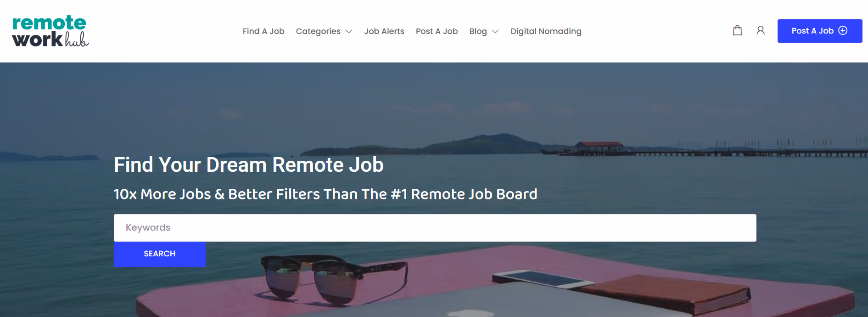
Task: Select Post A Job in navigation menu
Action: coord(437,31)
